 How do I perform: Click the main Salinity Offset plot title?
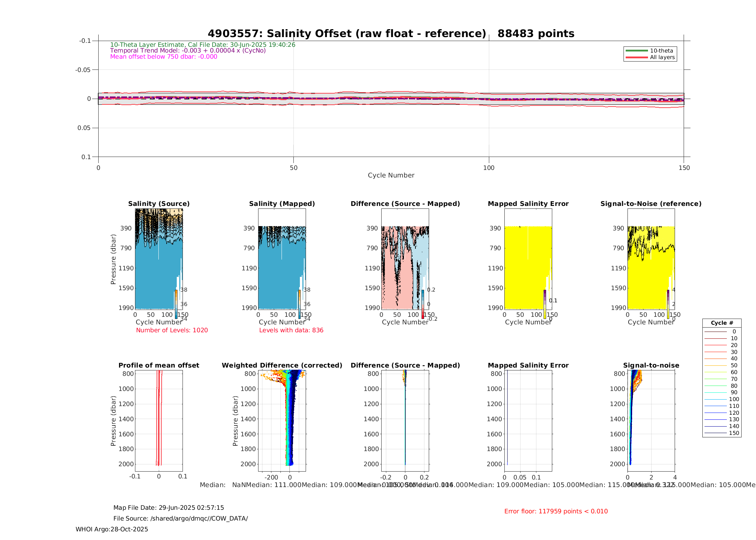click(391, 33)
